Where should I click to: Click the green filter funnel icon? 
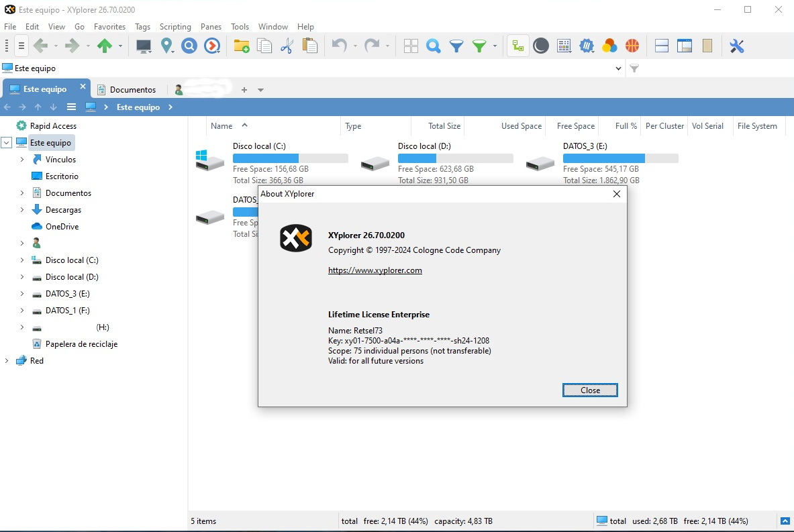point(479,46)
